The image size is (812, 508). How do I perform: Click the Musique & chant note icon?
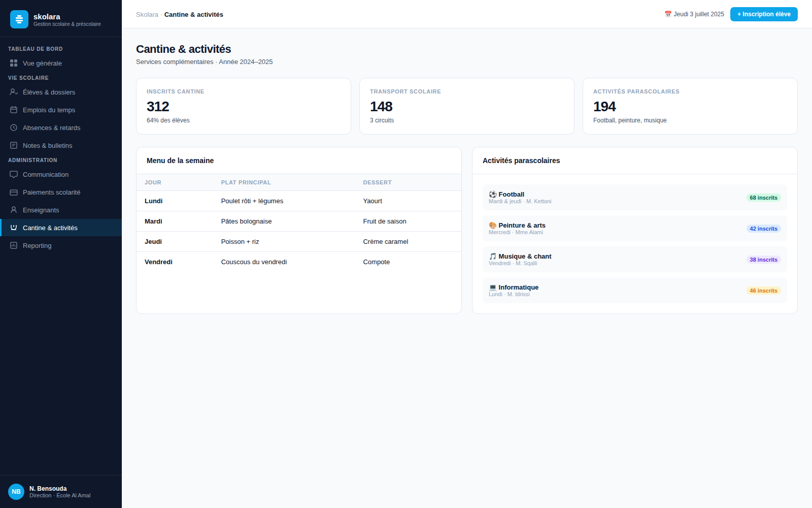493,257
